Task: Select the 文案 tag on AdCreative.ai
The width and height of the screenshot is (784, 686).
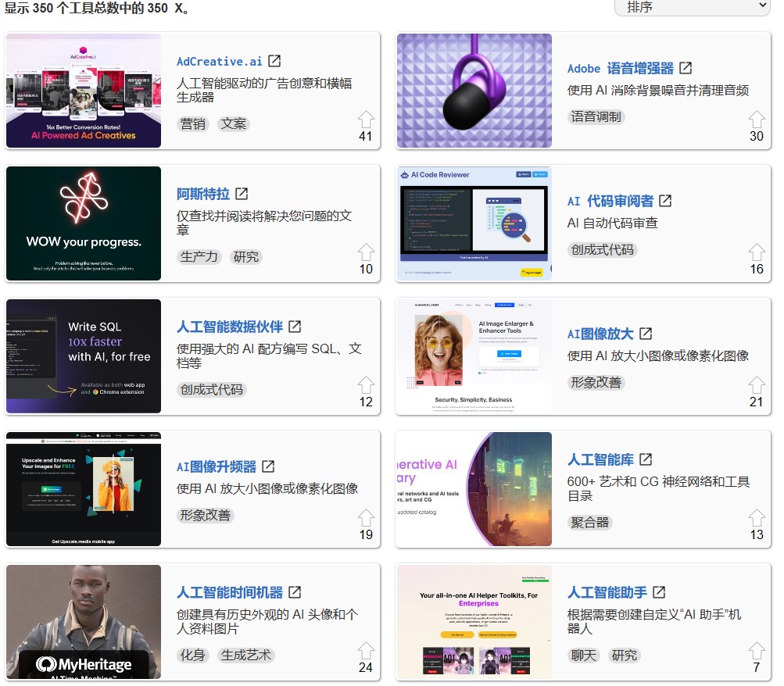Action: click(234, 124)
